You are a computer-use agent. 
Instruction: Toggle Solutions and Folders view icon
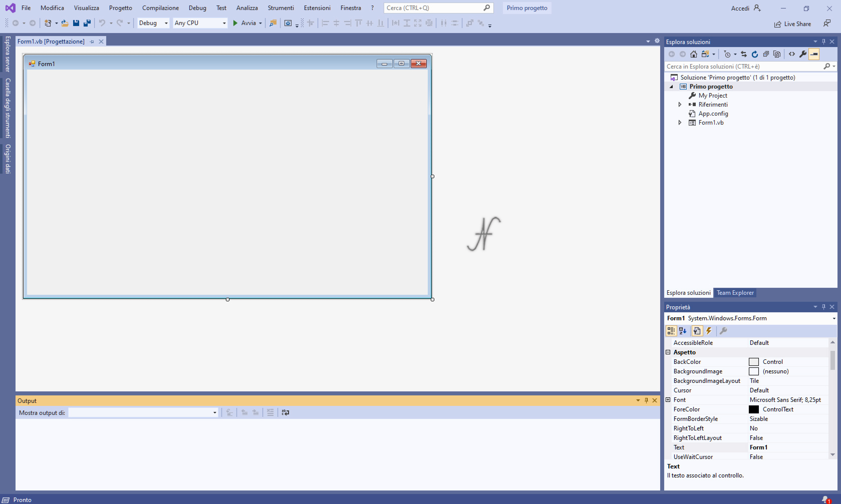tap(705, 54)
